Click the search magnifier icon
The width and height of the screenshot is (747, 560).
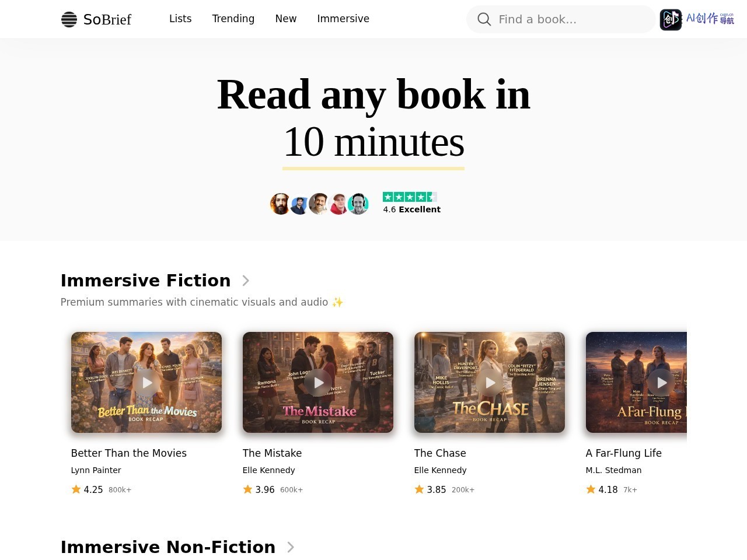484,19
